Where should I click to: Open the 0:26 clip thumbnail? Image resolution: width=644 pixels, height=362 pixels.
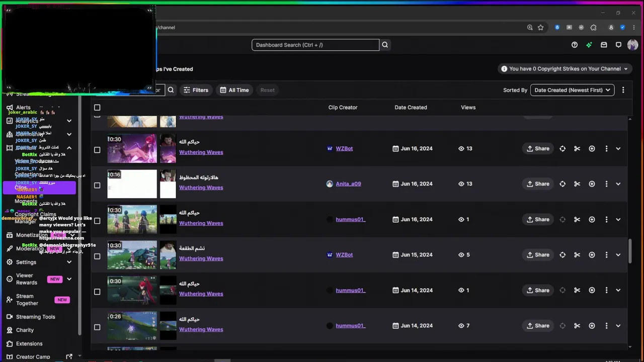click(132, 326)
